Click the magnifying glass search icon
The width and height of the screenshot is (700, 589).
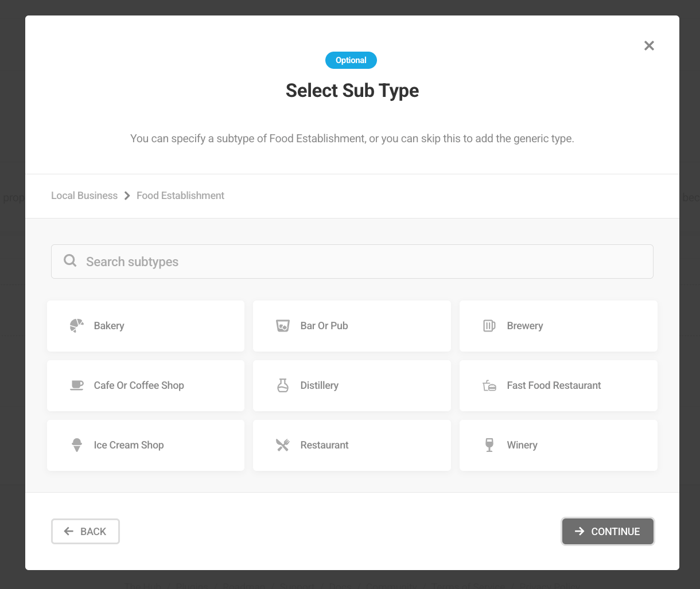coord(70,261)
